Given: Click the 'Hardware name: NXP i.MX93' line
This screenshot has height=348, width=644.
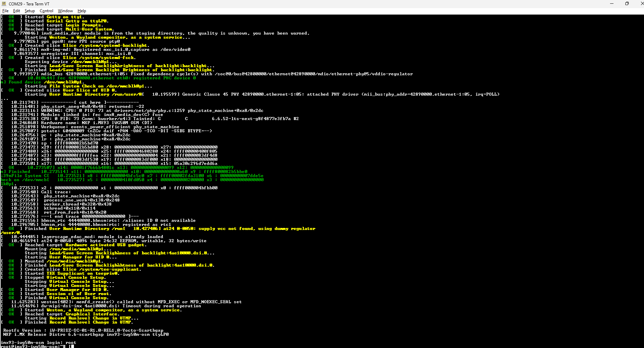Looking at the screenshot, I should point(76,123).
